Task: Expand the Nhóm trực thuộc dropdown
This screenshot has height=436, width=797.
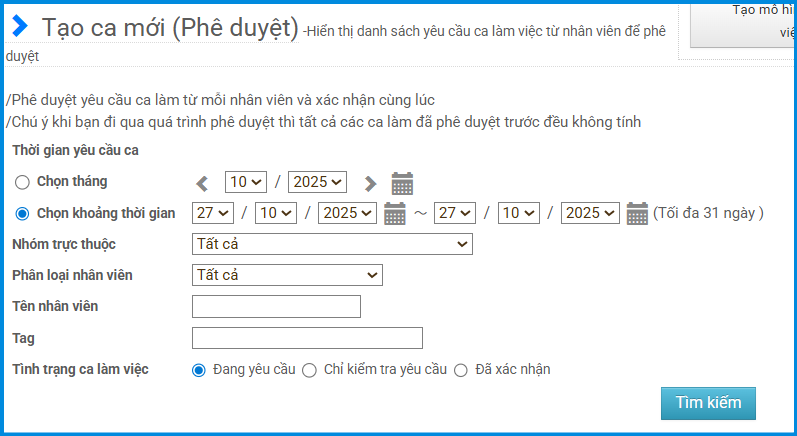Action: tap(332, 244)
